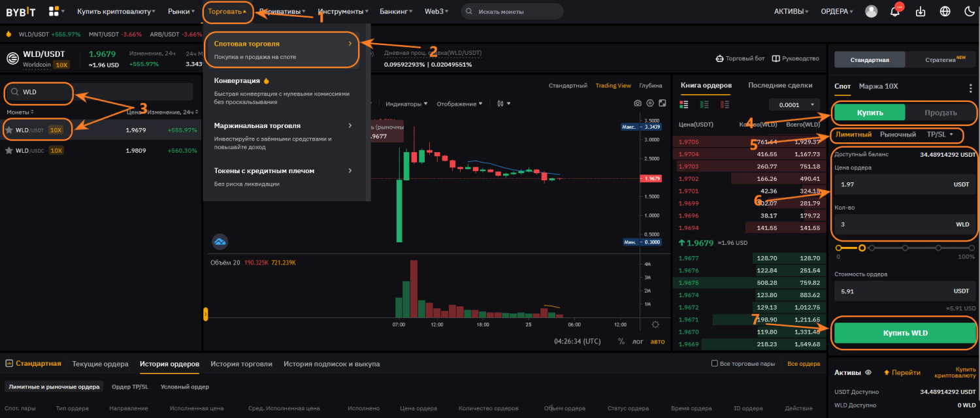Viewport: 980px width, 418px height.
Task: Click the blue cloud icon on the chart
Action: pyautogui.click(x=220, y=242)
